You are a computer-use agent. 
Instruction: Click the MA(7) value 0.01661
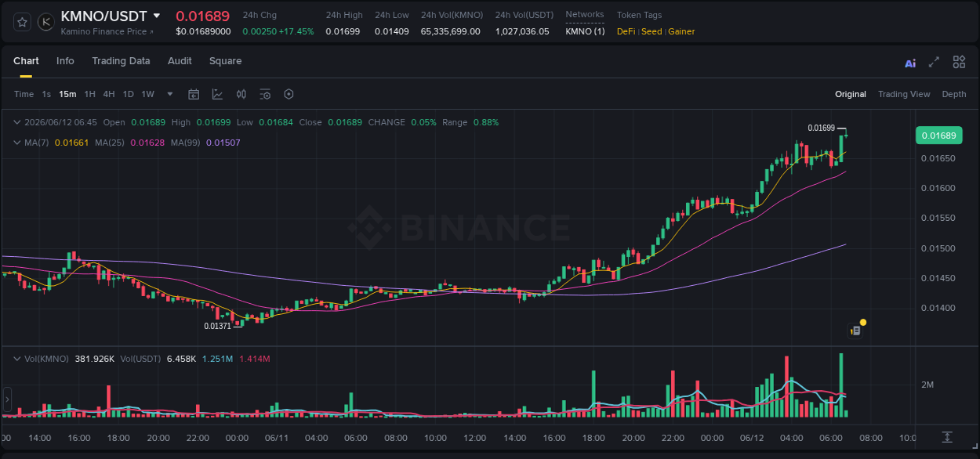(71, 143)
